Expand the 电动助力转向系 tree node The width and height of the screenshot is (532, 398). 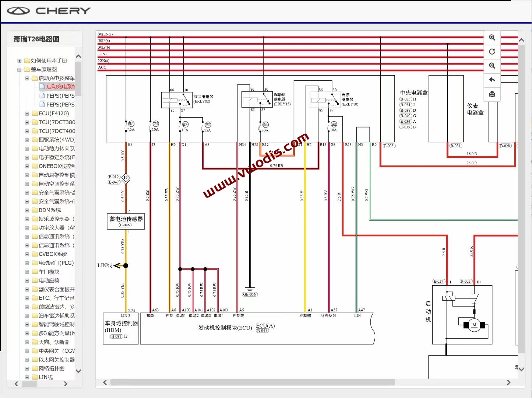pos(27,149)
